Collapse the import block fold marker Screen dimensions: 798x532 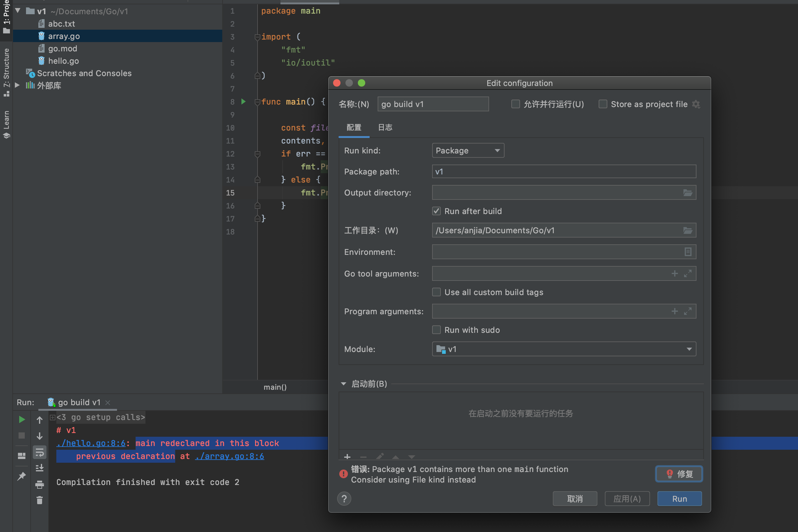point(257,37)
